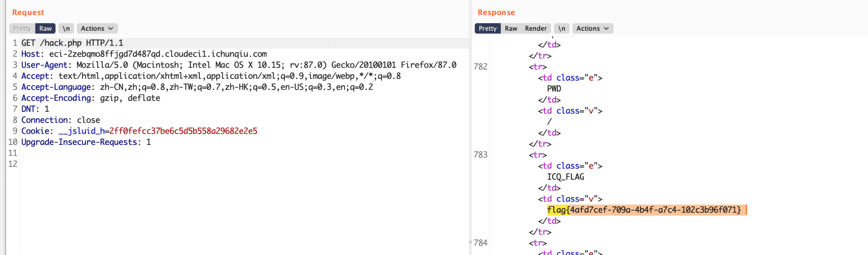
Task: Switch Response view to Raw tab
Action: point(511,29)
